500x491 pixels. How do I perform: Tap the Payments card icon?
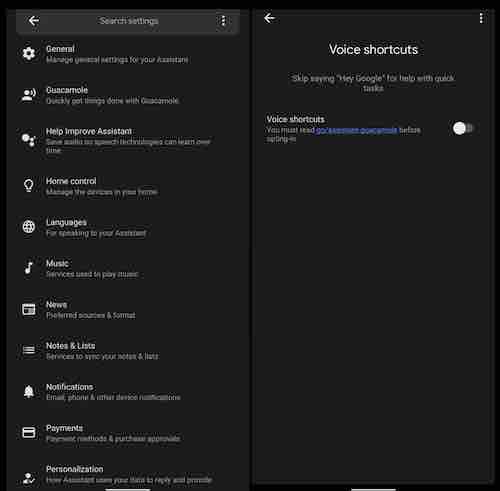click(x=29, y=432)
